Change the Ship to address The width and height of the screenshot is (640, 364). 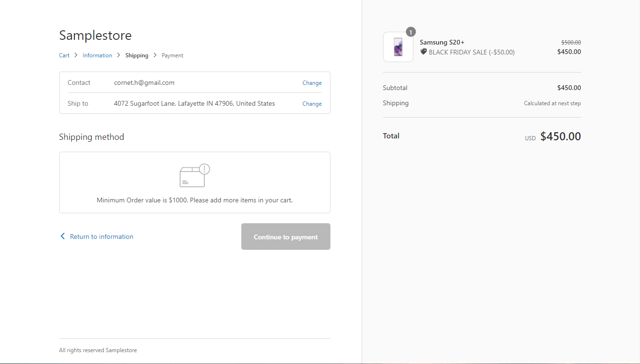312,104
